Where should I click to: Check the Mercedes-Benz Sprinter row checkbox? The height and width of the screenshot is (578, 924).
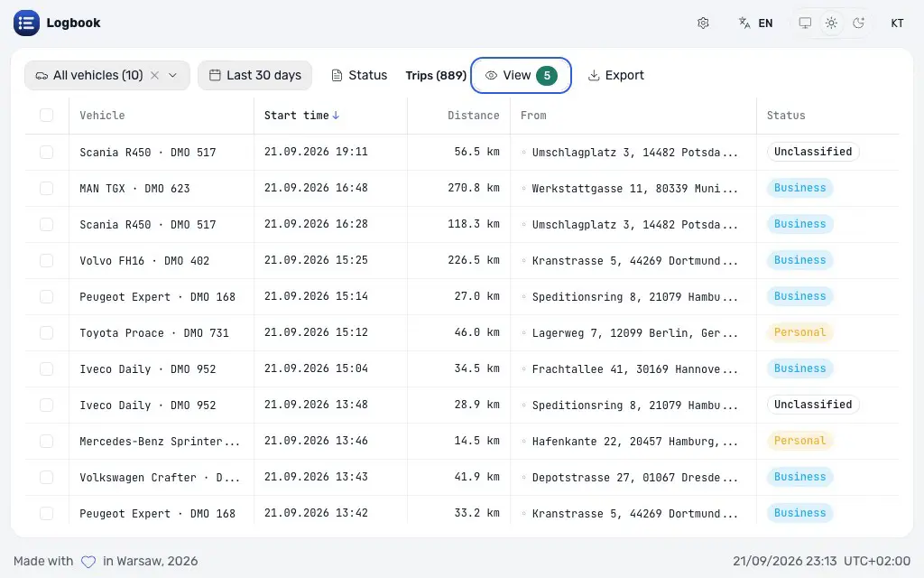click(x=47, y=441)
